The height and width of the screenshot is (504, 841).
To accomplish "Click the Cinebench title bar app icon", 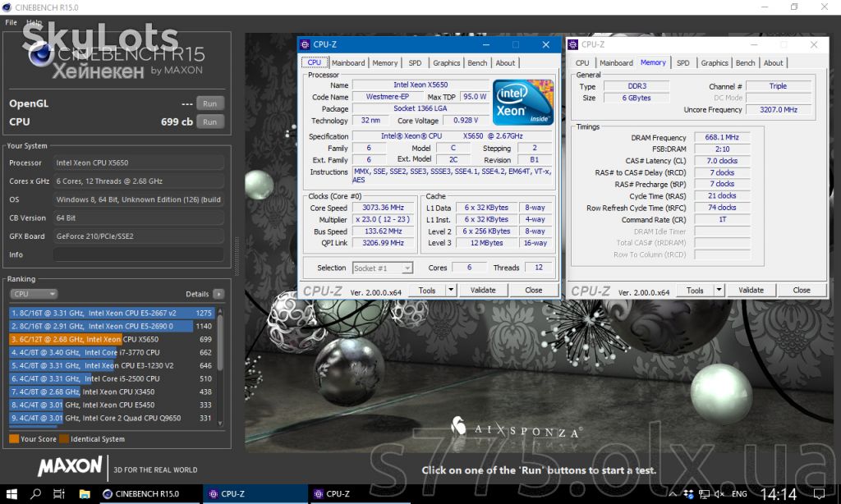I will [7, 7].
